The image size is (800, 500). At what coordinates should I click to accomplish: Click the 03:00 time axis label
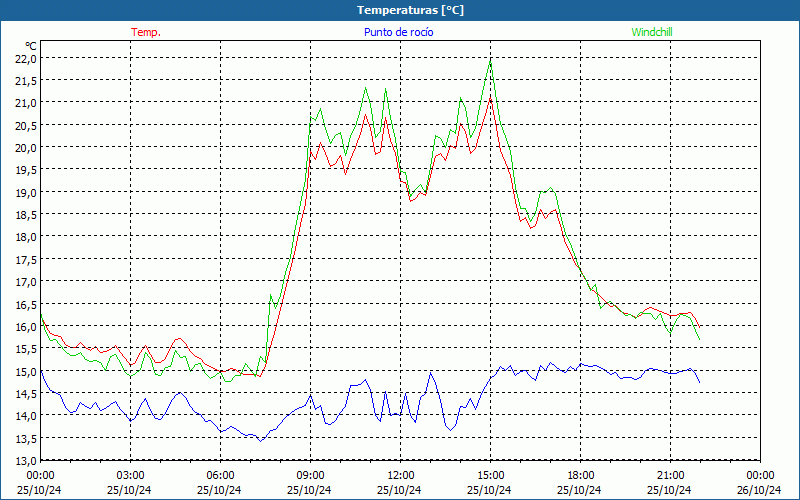tap(131, 476)
